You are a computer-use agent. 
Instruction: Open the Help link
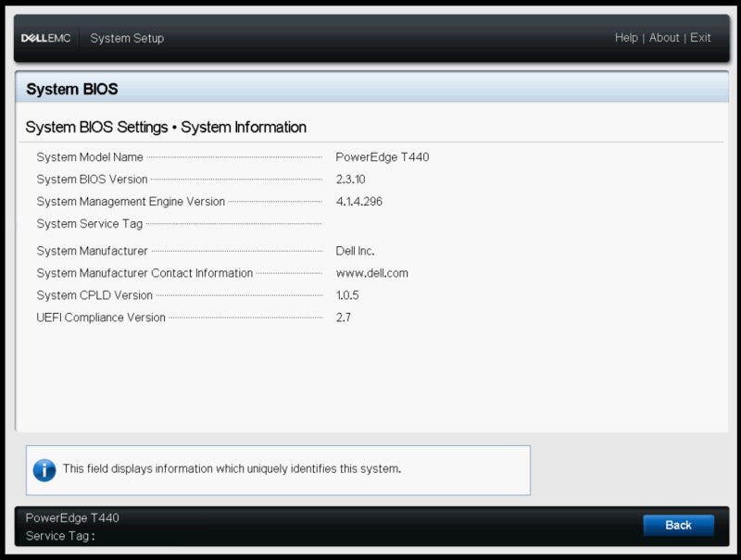(626, 38)
